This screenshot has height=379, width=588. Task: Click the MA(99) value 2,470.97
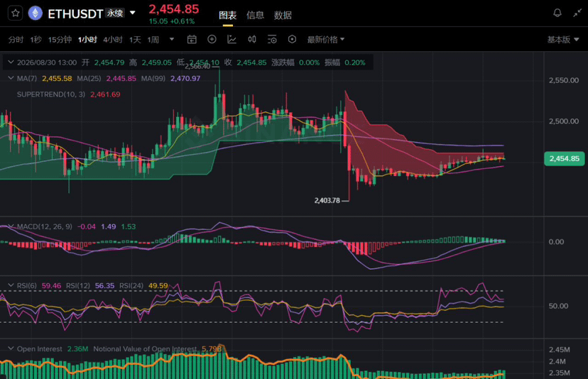tap(185, 78)
